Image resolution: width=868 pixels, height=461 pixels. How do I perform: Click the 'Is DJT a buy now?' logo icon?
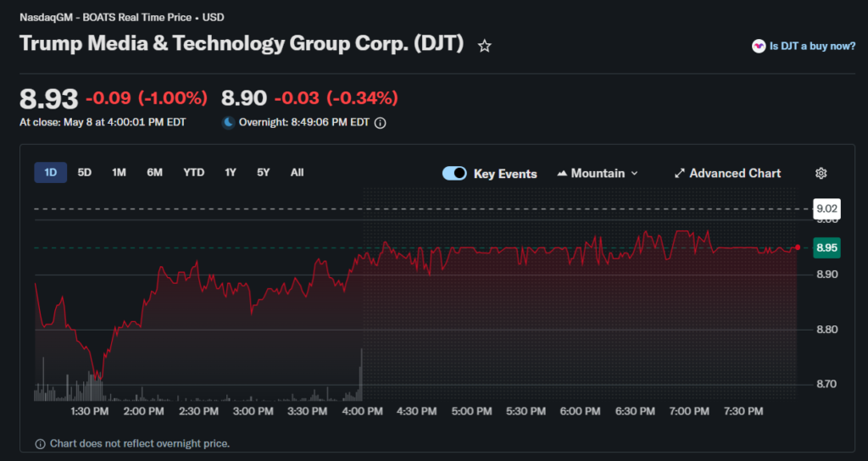[759, 46]
